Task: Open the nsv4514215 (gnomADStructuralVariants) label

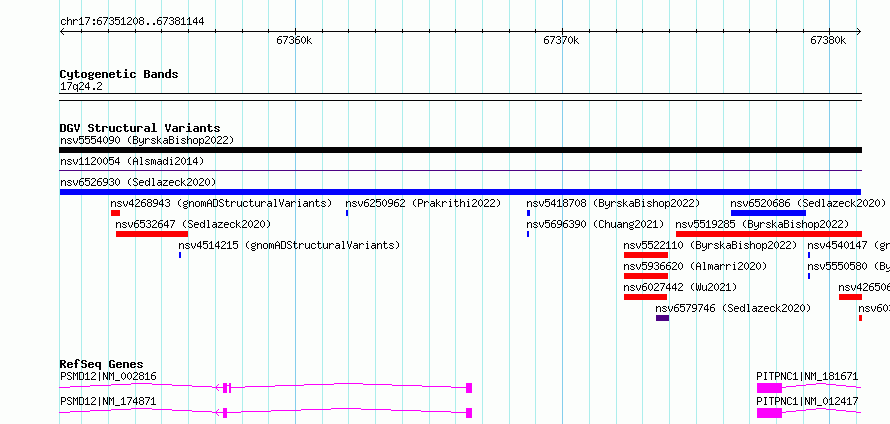Action: pyautogui.click(x=289, y=245)
